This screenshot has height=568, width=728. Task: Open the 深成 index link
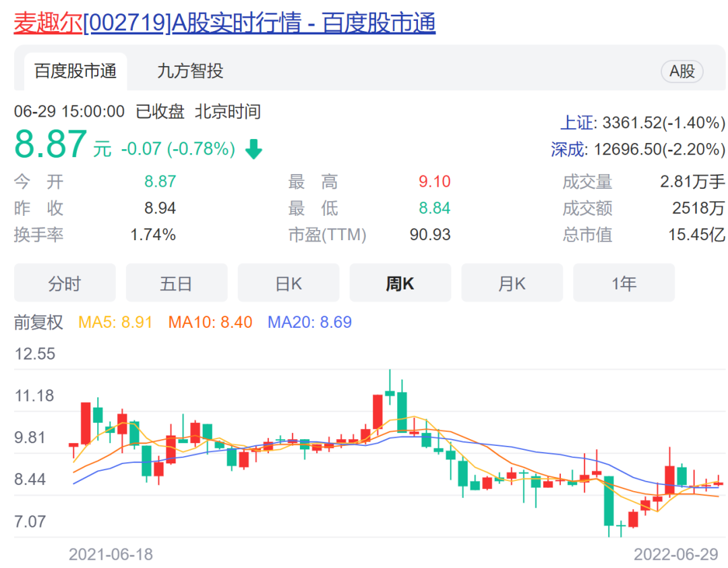pyautogui.click(x=568, y=149)
